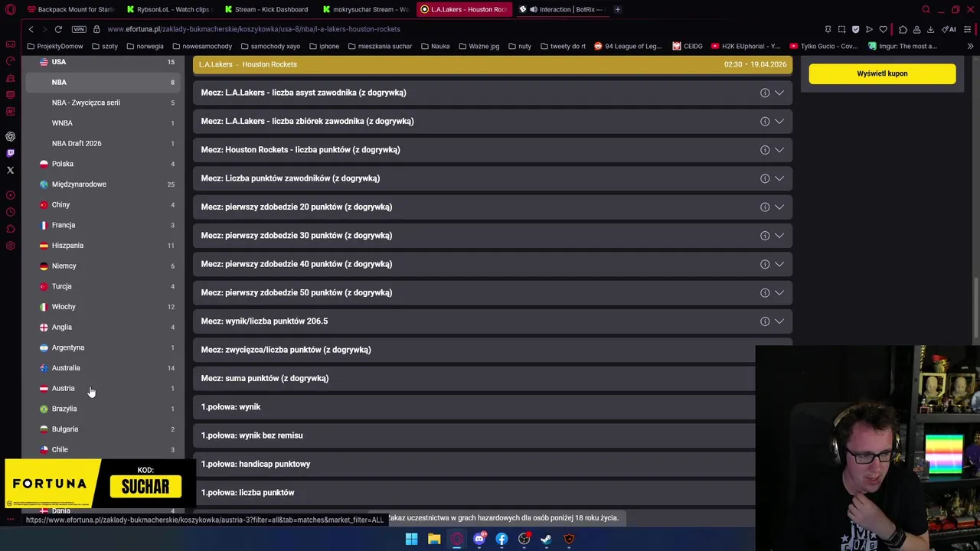Open Steam from taskbar
Viewport: 980px width, 551px height.
point(546,539)
